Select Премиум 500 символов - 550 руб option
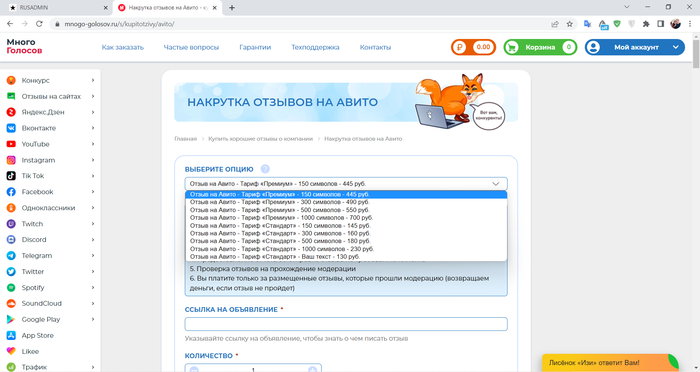This screenshot has height=372, width=700. (x=346, y=210)
